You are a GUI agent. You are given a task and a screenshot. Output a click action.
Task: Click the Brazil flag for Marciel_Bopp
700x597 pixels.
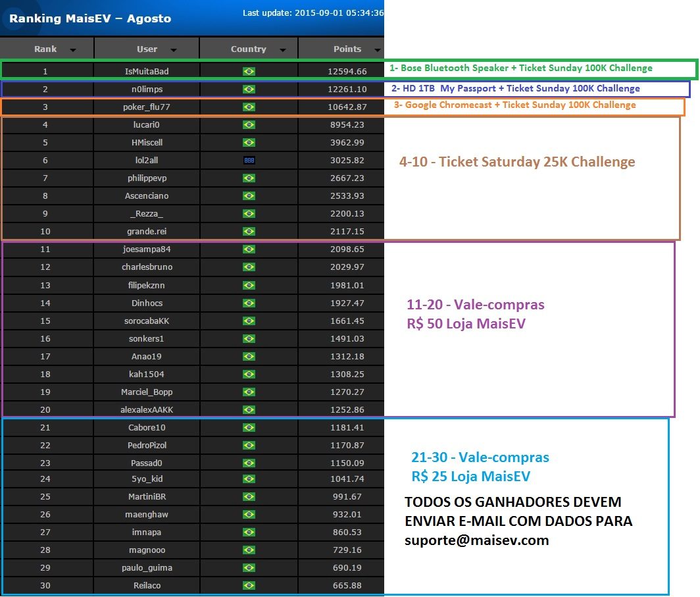(x=249, y=392)
